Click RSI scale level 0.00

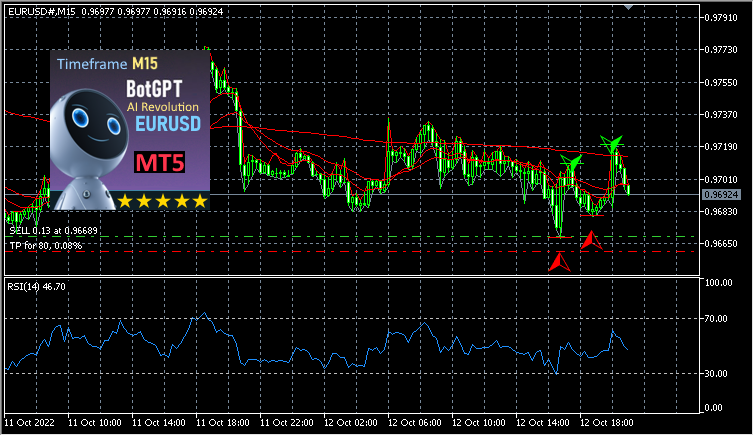click(x=714, y=408)
